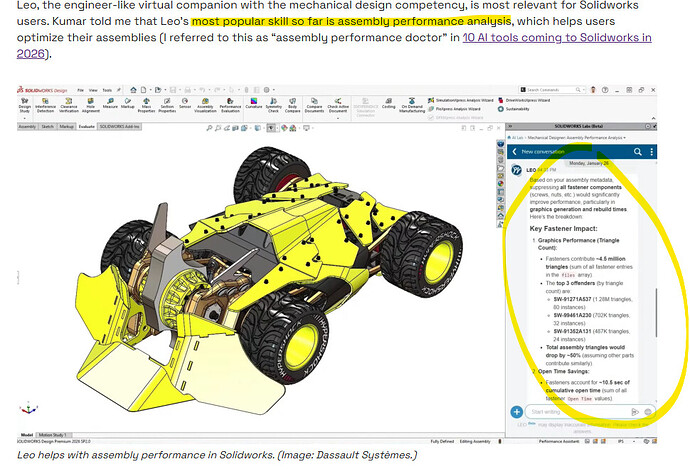Click the SW-99461A230 part name
The image size is (690, 469).
[x=572, y=315]
